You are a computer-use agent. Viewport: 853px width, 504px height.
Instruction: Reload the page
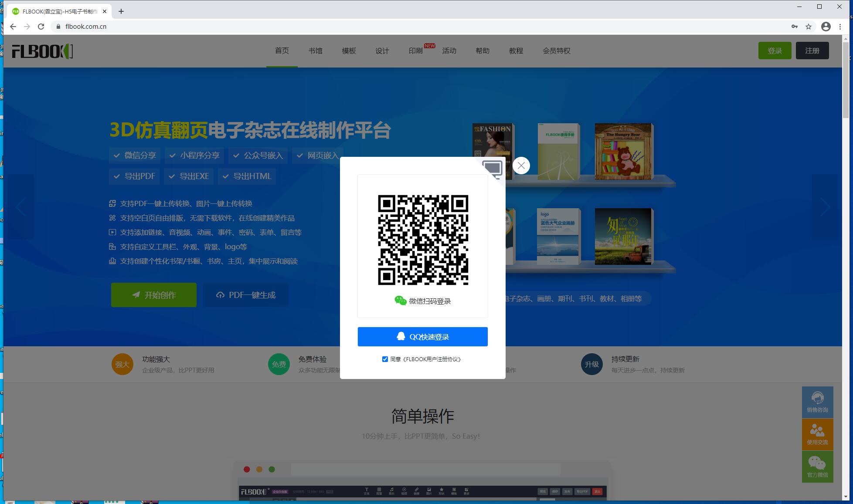pos(41,27)
